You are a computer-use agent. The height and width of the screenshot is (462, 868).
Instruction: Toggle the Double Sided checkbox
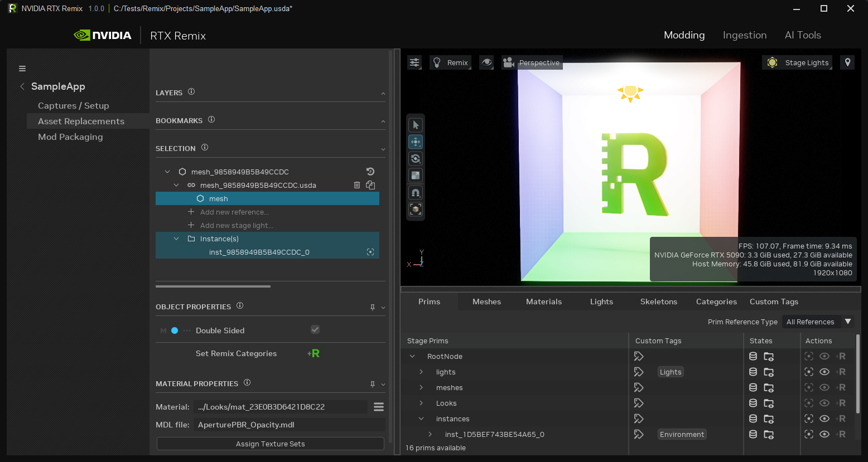click(315, 330)
